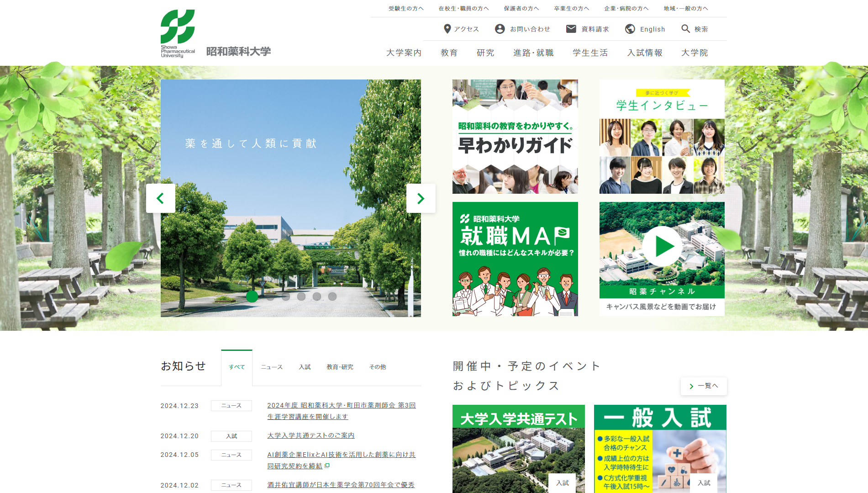Open the 一般入試 event card

tap(660, 449)
